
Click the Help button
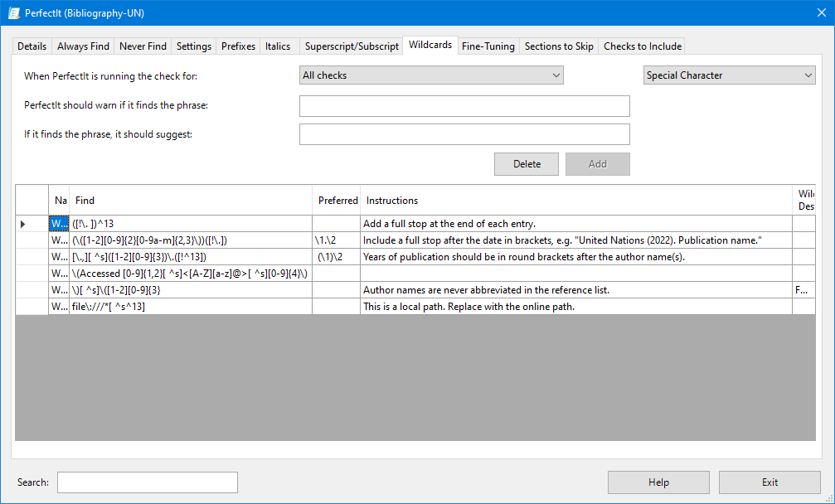[658, 482]
